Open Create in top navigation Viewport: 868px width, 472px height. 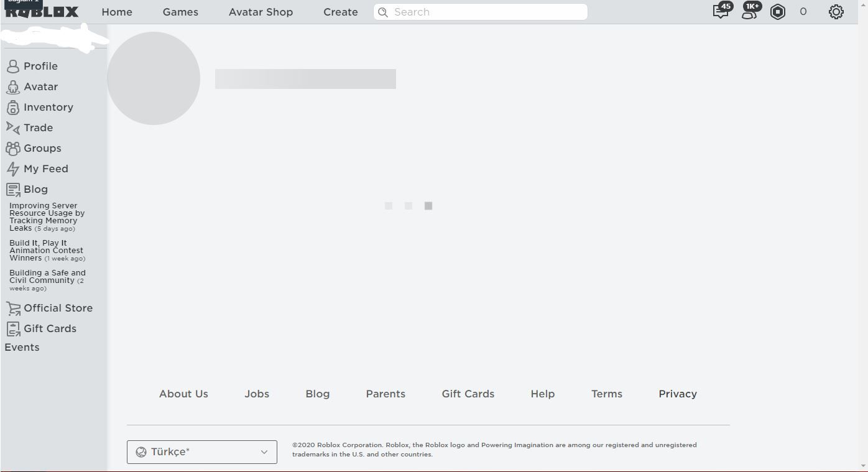(x=341, y=12)
